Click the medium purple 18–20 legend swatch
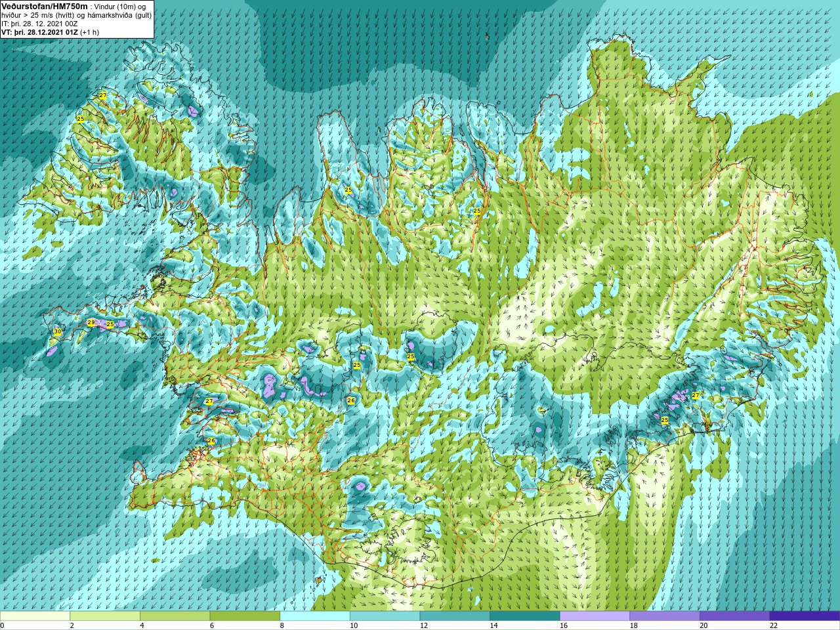This screenshot has height=630, width=840. pyautogui.click(x=665, y=616)
